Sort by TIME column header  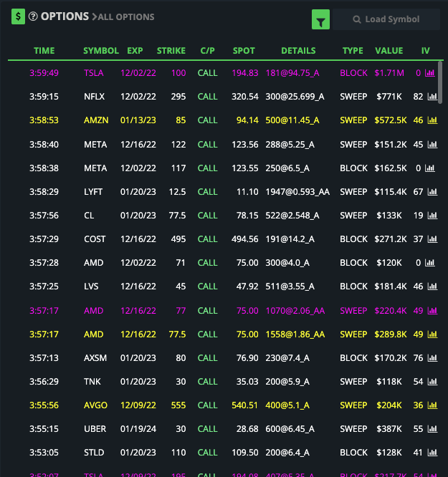pyautogui.click(x=44, y=51)
